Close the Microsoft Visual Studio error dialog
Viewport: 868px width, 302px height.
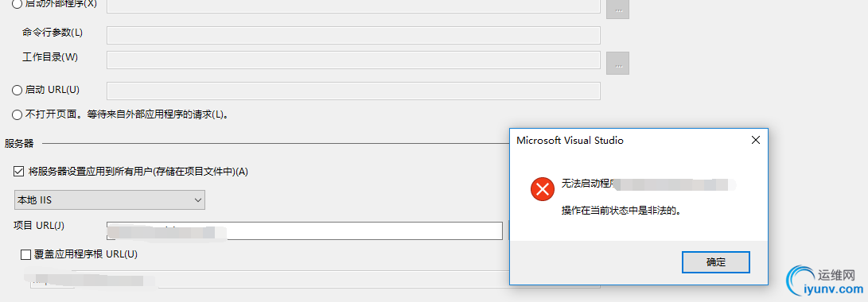(x=755, y=141)
